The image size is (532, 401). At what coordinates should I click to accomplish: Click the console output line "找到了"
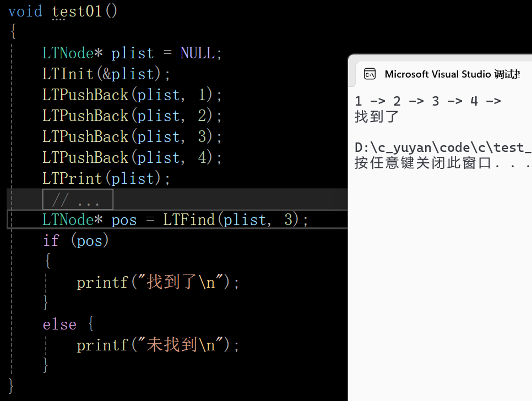tap(376, 117)
